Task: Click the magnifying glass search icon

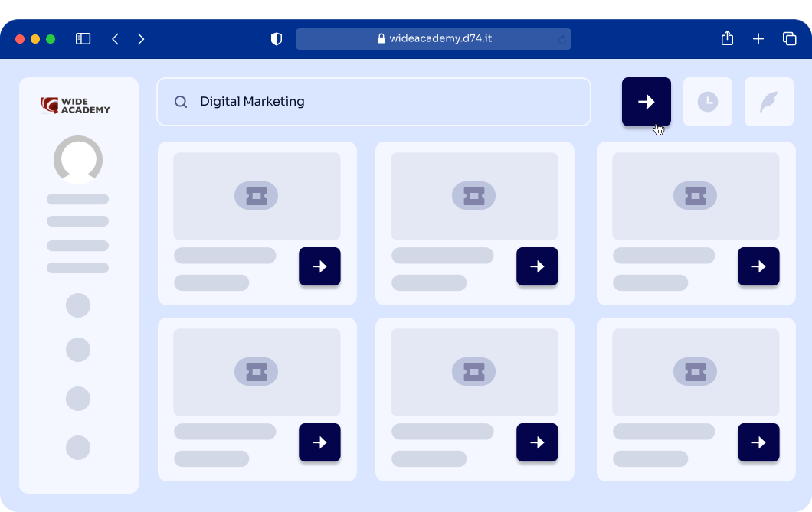Action: point(181,102)
